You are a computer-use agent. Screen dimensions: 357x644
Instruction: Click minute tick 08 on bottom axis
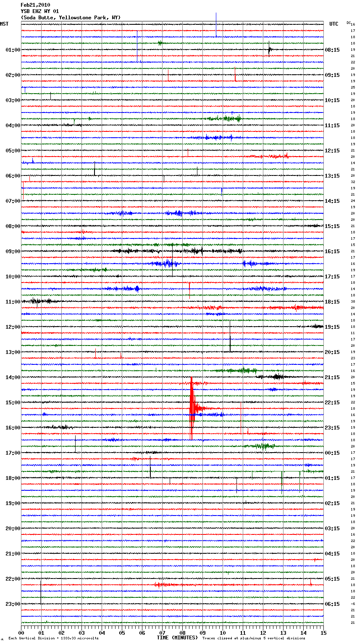pyautogui.click(x=182, y=633)
